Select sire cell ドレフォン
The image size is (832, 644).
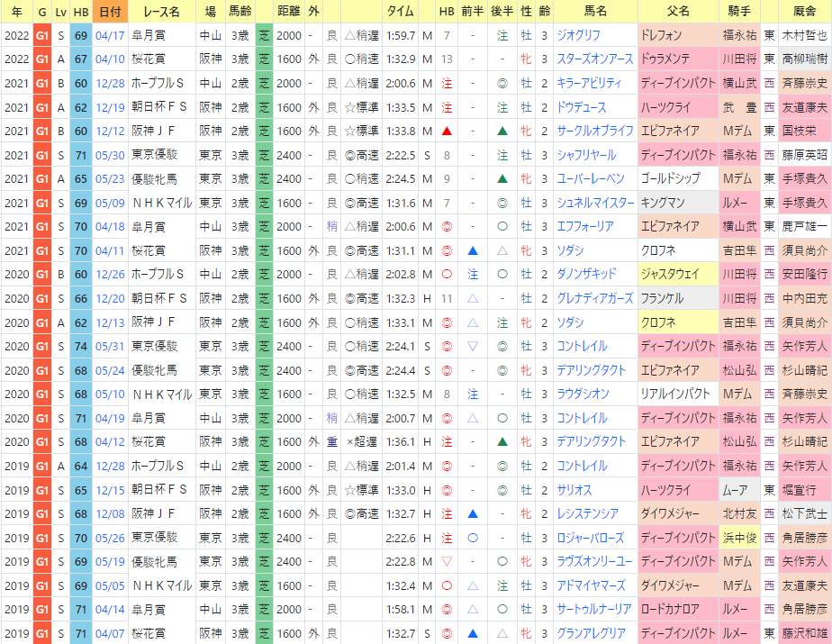pyautogui.click(x=678, y=35)
